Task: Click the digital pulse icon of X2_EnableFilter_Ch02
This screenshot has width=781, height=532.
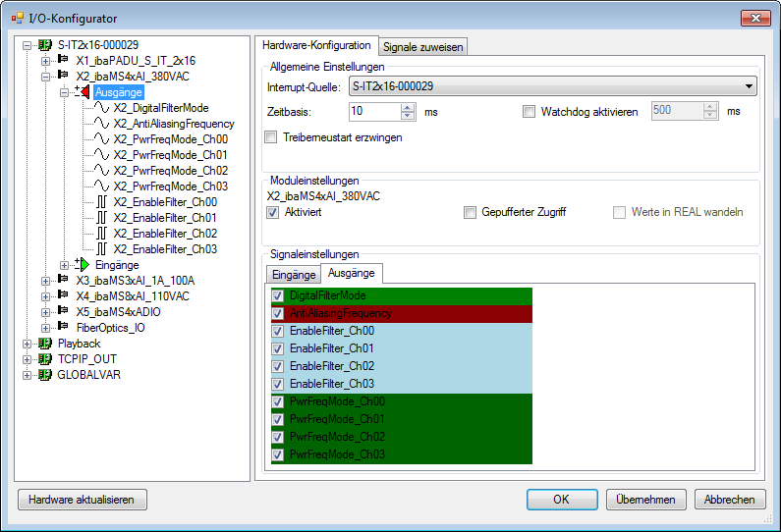Action: click(x=101, y=234)
